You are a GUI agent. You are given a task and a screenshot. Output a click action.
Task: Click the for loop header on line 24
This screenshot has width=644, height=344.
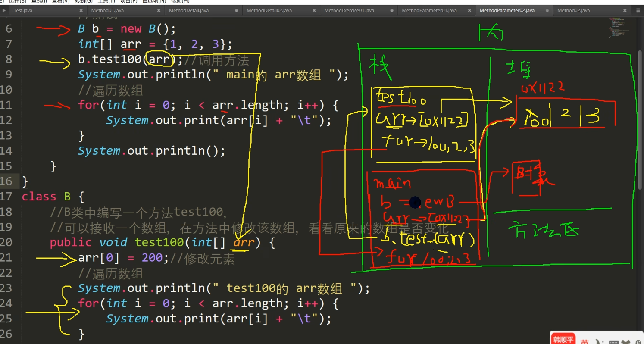[209, 303]
